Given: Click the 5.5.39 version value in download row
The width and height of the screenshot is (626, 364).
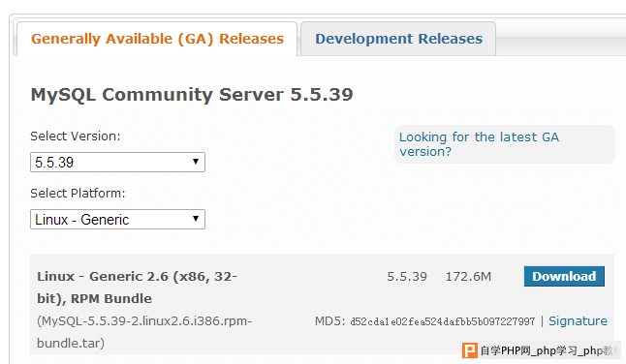Looking at the screenshot, I should pos(407,276).
